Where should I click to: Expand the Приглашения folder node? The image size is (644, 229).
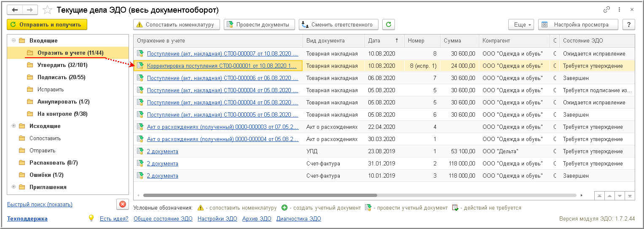(14, 187)
